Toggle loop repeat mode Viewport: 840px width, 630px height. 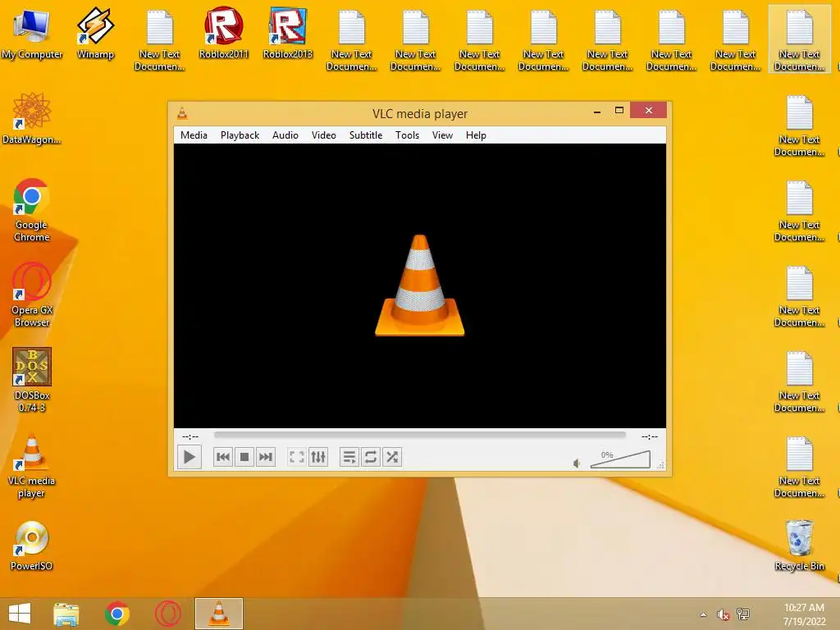point(371,457)
